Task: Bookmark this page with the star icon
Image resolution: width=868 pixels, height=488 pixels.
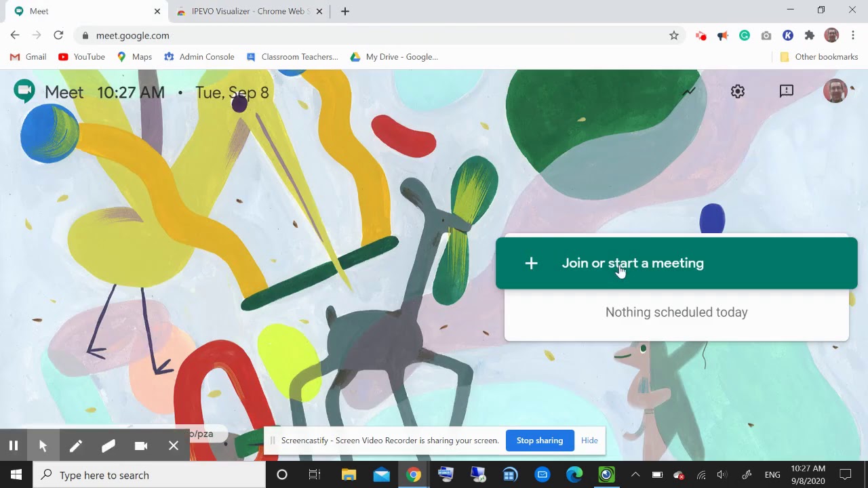Action: [674, 35]
